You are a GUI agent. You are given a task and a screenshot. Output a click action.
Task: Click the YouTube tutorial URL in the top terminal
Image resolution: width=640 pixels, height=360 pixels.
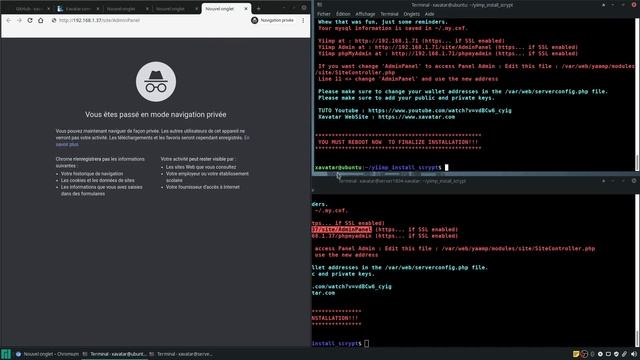point(440,111)
